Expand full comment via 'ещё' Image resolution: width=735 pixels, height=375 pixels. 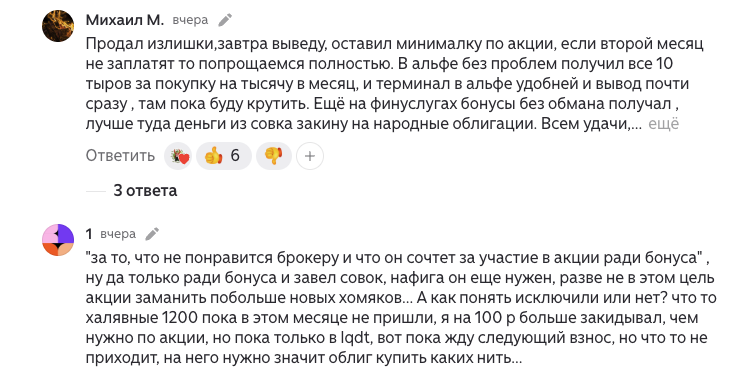663,124
